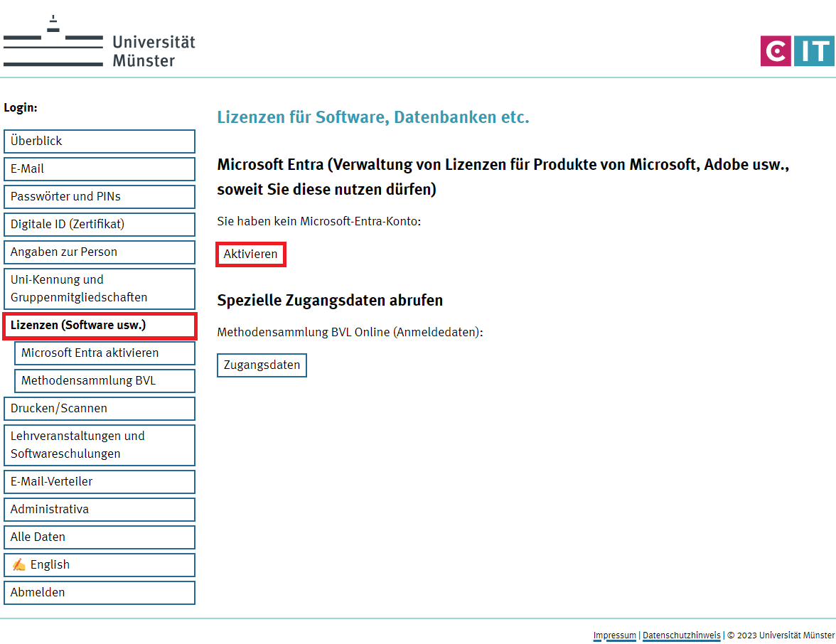836x644 pixels.
Task: Select Administrativa in the sidebar
Action: (x=100, y=509)
